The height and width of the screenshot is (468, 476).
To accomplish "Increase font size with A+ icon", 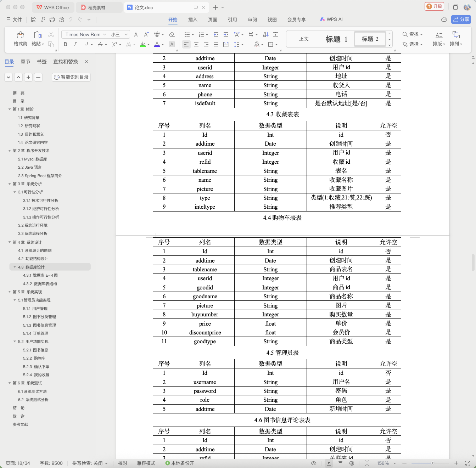I will tap(136, 34).
